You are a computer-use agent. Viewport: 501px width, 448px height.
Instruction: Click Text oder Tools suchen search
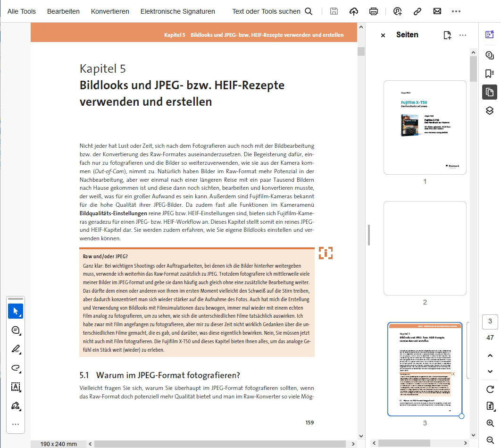coord(272,11)
